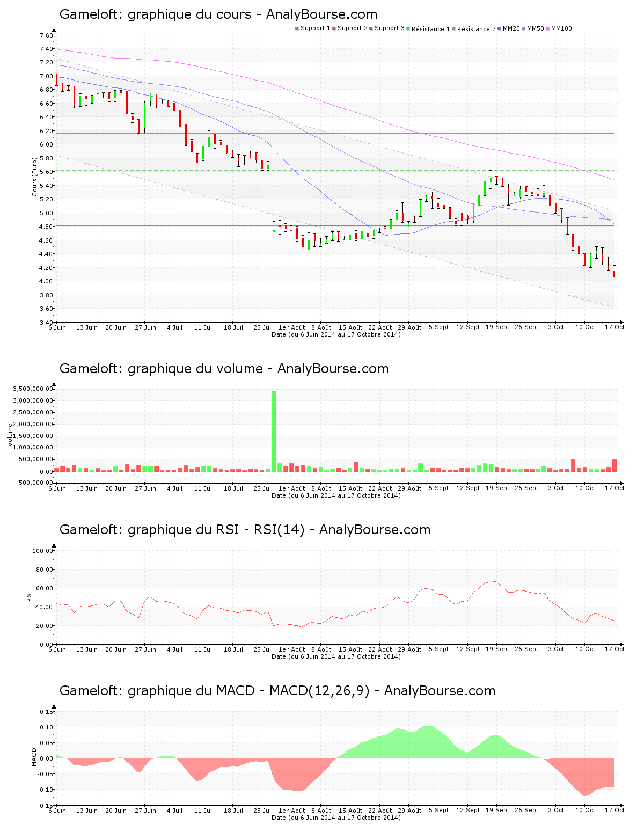The image size is (644, 832).
Task: Click the RSI(14) chart title
Action: tap(245, 530)
